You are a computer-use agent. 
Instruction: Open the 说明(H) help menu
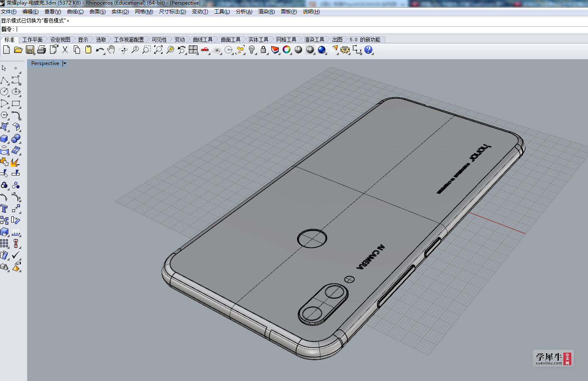pos(311,12)
